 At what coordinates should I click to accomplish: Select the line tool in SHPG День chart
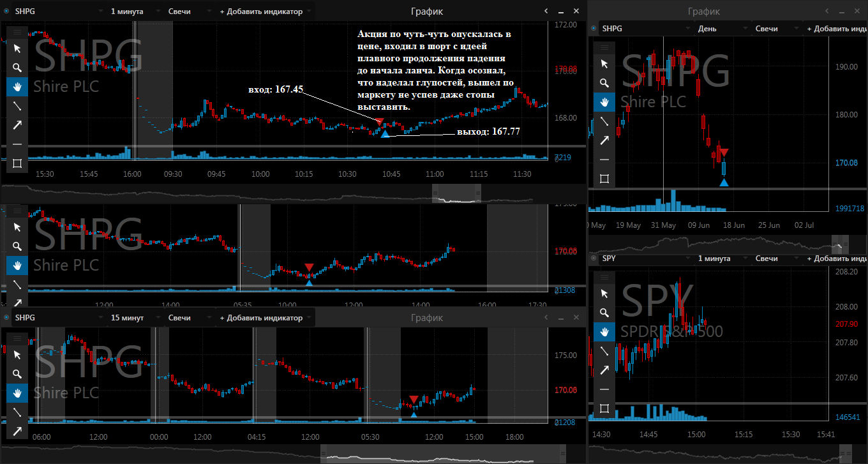pyautogui.click(x=604, y=121)
